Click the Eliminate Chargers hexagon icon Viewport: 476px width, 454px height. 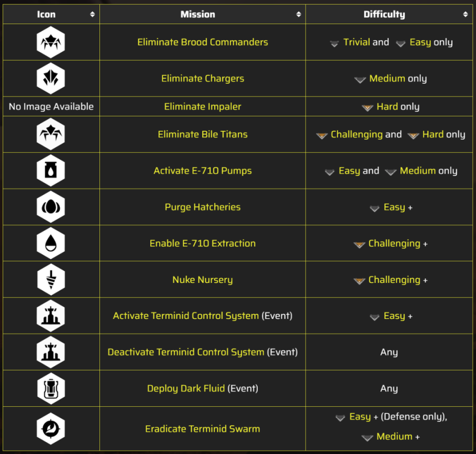pos(51,78)
